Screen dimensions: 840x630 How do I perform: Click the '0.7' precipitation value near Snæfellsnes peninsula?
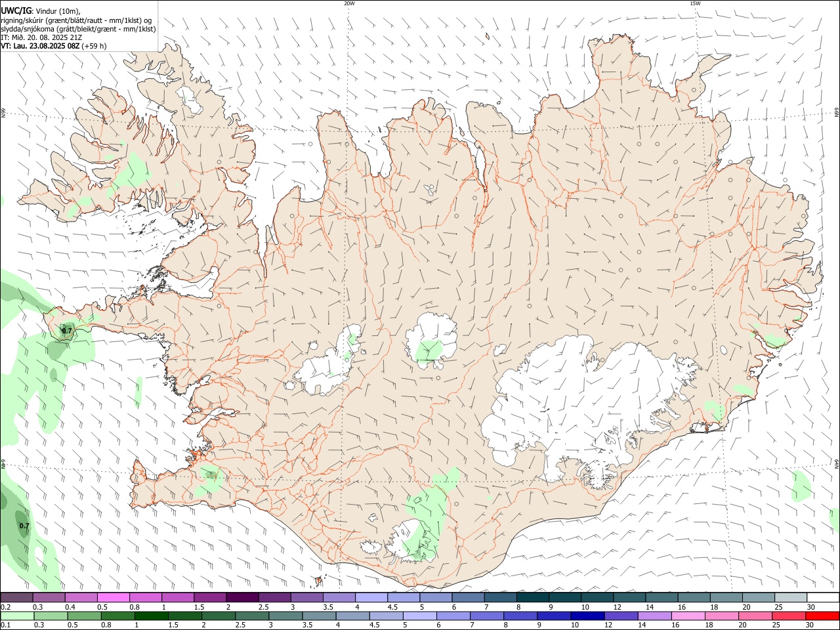coord(67,331)
